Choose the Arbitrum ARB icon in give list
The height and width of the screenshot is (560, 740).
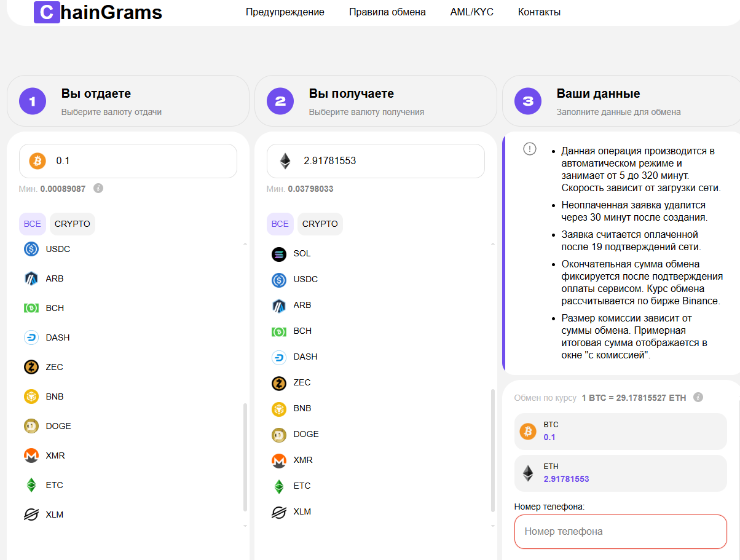[x=31, y=278]
